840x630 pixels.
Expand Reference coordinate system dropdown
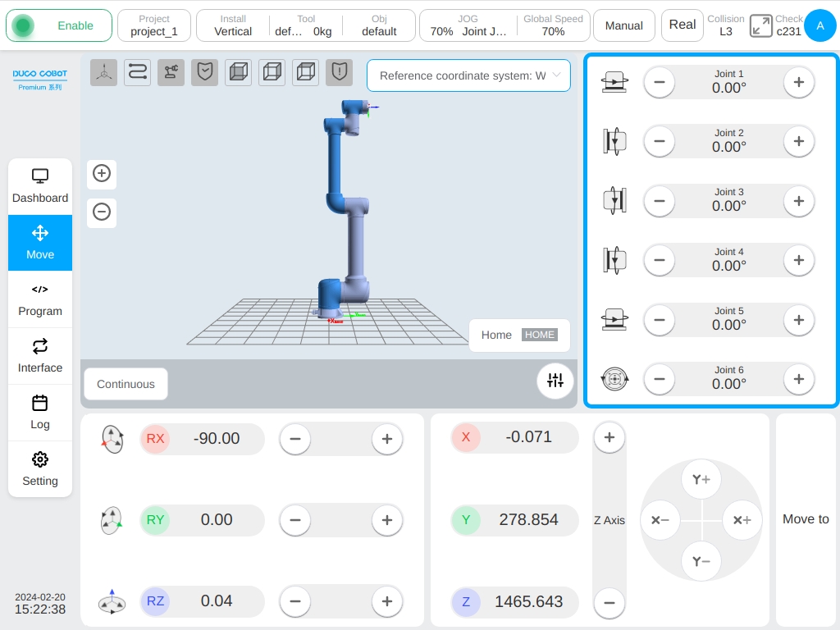(468, 75)
